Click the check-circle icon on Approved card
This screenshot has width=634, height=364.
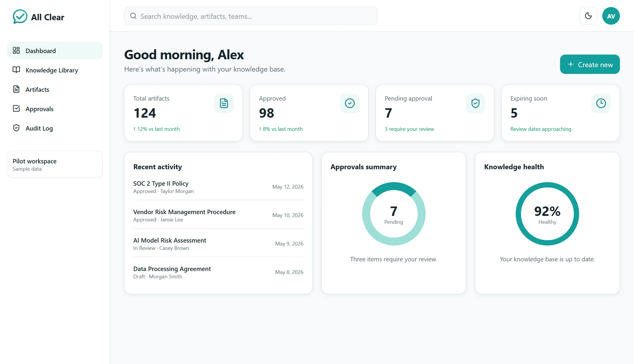(x=350, y=103)
